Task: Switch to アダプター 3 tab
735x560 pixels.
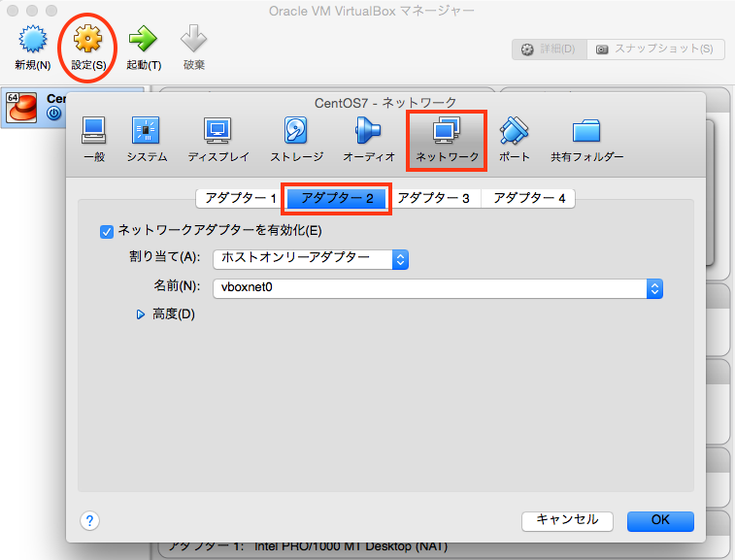Action: 433,198
